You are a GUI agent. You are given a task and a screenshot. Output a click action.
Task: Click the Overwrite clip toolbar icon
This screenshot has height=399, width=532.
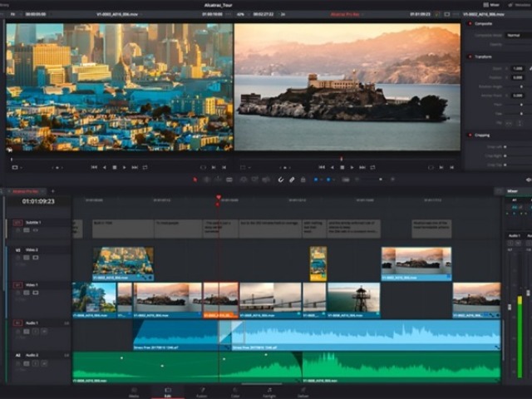254,180
